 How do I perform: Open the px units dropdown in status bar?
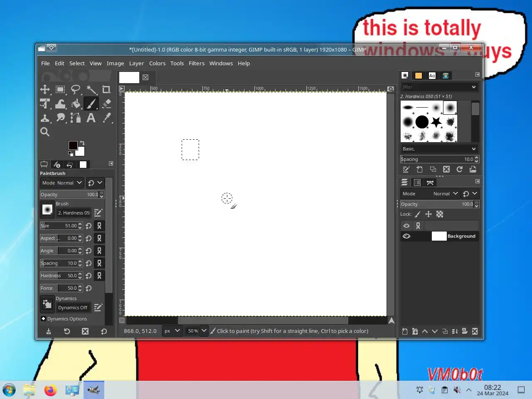(172, 331)
